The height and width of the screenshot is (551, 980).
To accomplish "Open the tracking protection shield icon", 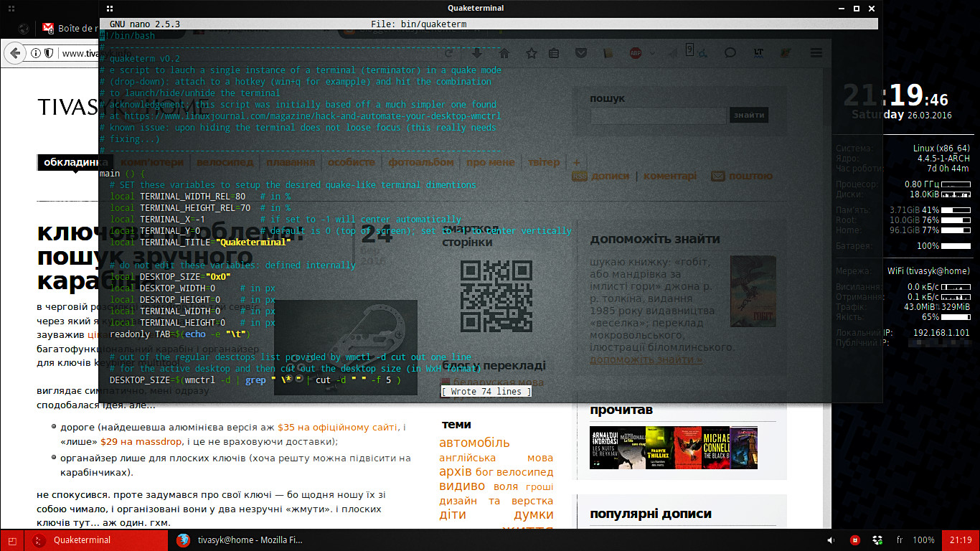I will pyautogui.click(x=49, y=53).
